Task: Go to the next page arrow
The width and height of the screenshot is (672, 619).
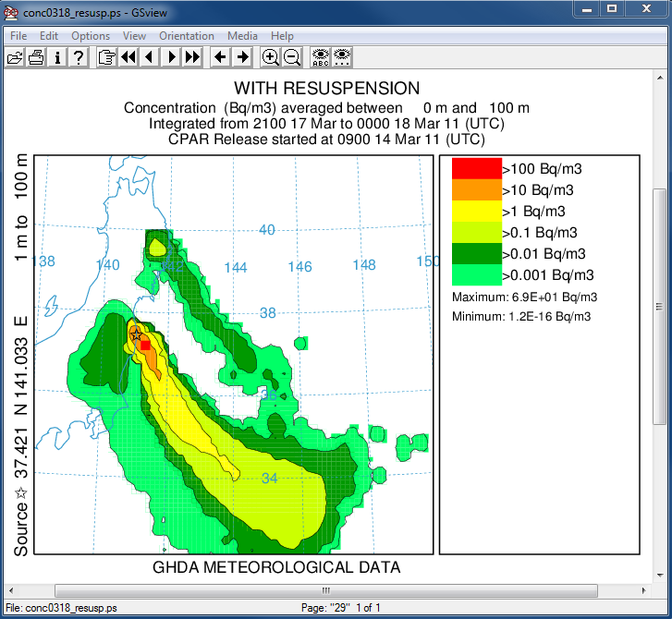Action: coord(171,57)
